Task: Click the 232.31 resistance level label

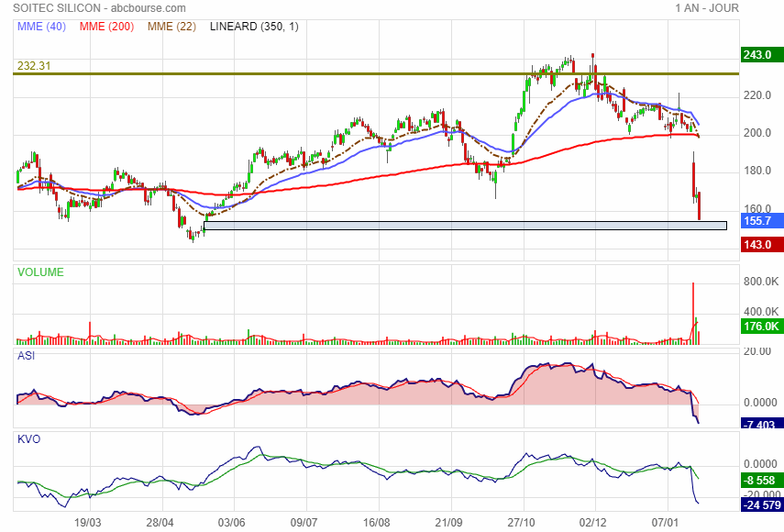Action: coord(34,65)
